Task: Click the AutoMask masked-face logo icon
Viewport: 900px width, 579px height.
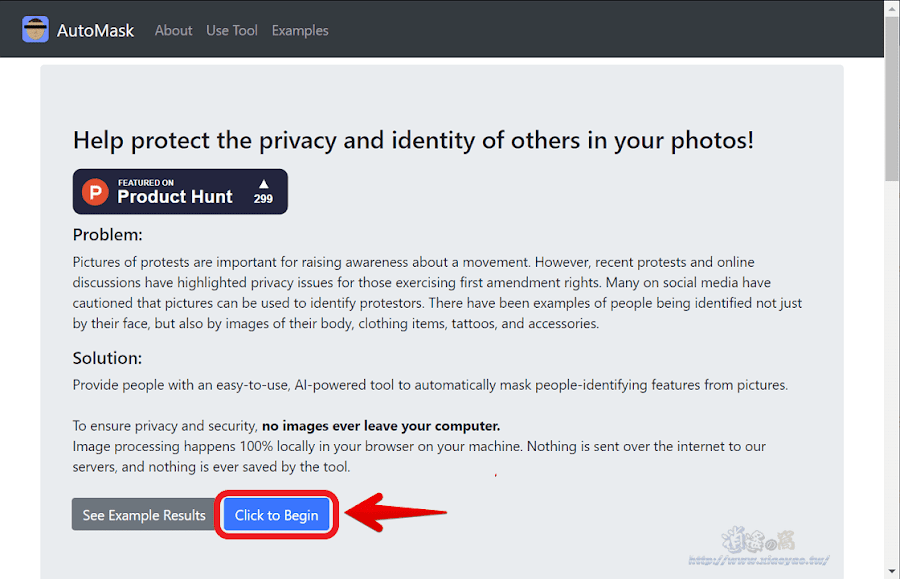Action: (35, 29)
